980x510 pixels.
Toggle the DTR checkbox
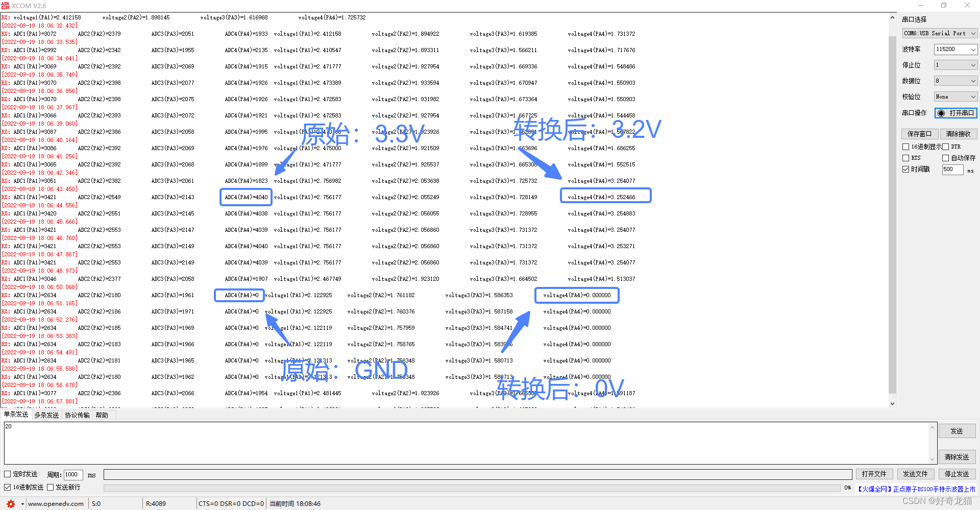945,147
